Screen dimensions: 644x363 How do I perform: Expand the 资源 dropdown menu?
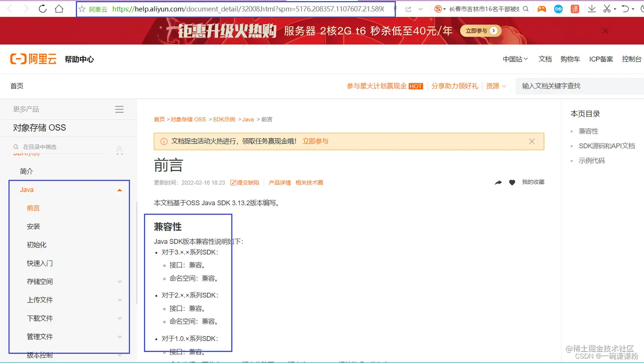point(496,86)
